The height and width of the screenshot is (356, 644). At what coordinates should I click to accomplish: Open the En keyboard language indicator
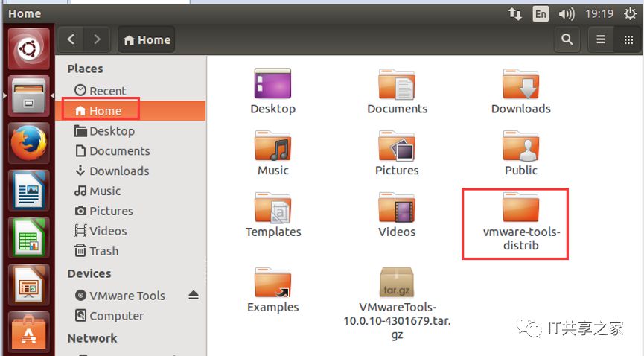pyautogui.click(x=541, y=14)
